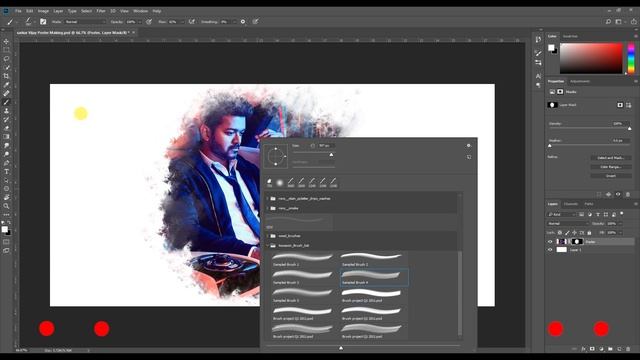
Task: Create new adjustment layer icon
Action: coord(601,349)
